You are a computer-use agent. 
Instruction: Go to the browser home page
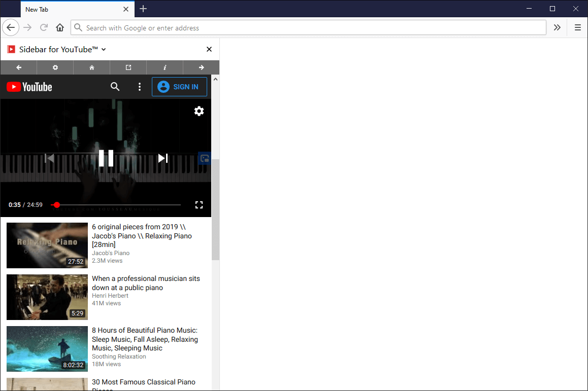pyautogui.click(x=60, y=28)
